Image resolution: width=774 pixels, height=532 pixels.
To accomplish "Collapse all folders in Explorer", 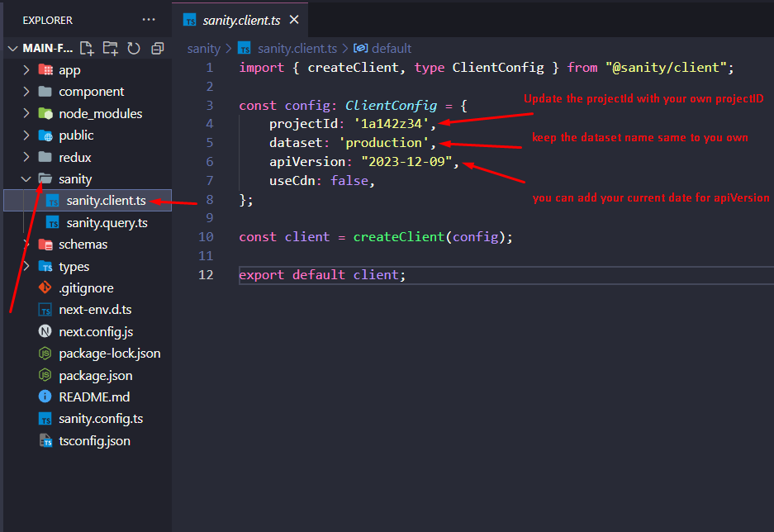I will (x=157, y=49).
